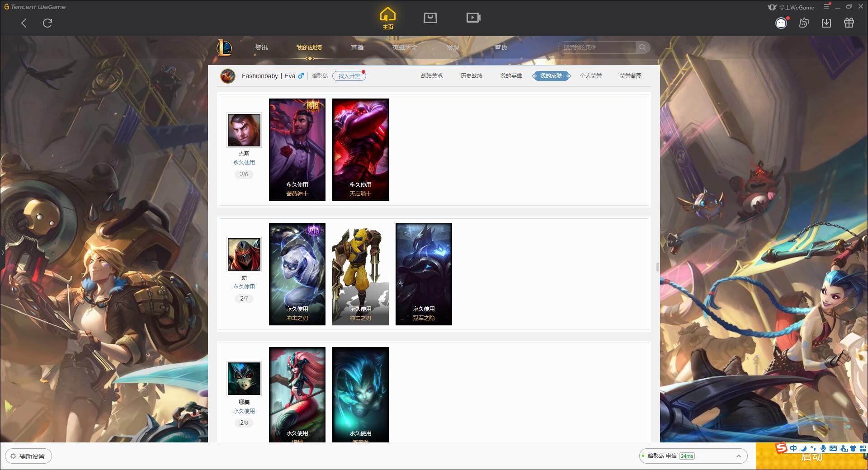Open the 天启骑士 skin card
Image resolution: width=868 pixels, height=470 pixels.
[360, 150]
